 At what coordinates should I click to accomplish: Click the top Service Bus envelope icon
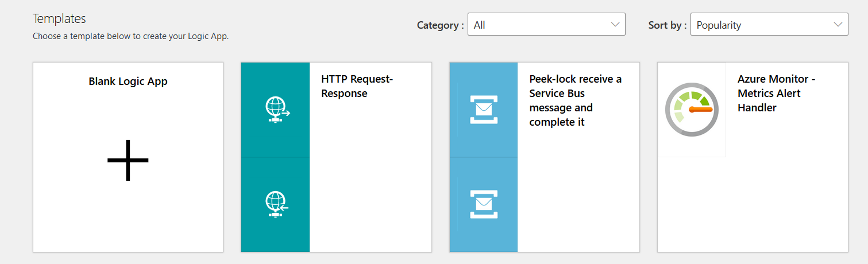coord(484,110)
